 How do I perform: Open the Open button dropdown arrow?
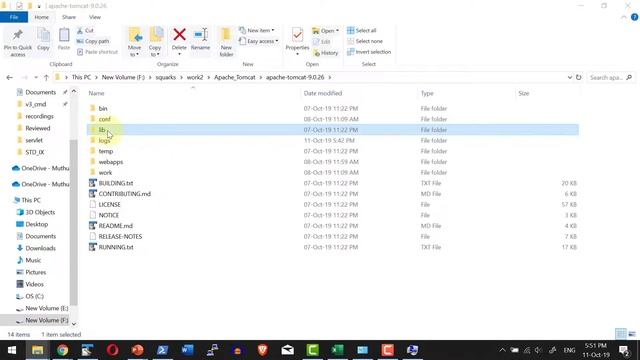[x=338, y=31]
